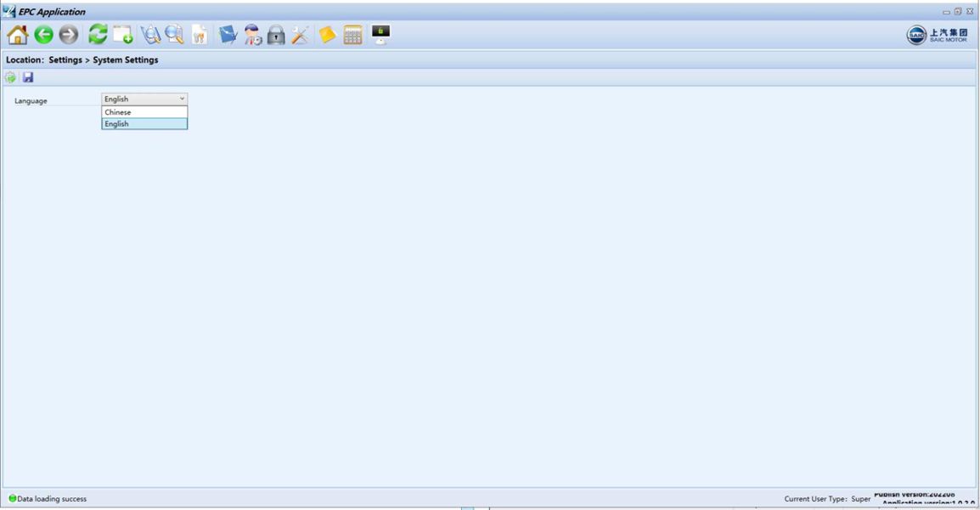Image resolution: width=980 pixels, height=510 pixels.
Task: Click the green back arrow
Action: tap(44, 35)
